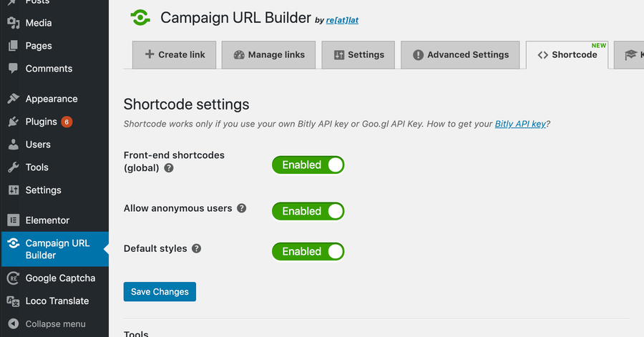Switch to the Settings tab

pyautogui.click(x=358, y=54)
